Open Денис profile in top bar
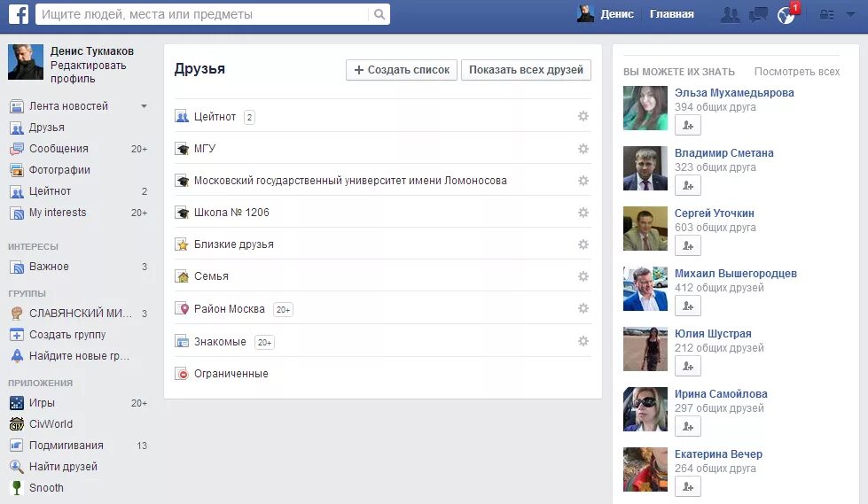The height and width of the screenshot is (504, 868). pos(605,14)
